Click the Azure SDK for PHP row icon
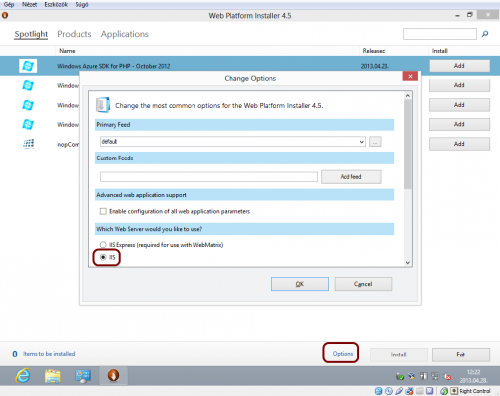This screenshot has height=396, width=500. (x=28, y=66)
